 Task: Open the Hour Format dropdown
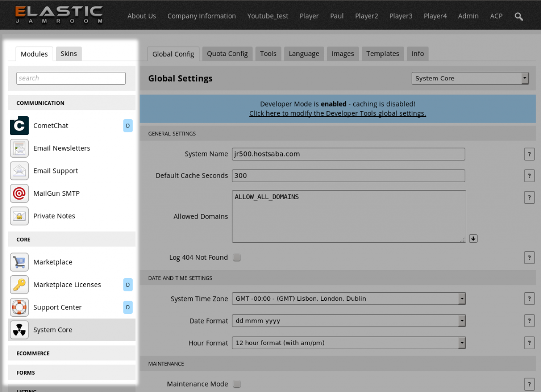tap(349, 343)
